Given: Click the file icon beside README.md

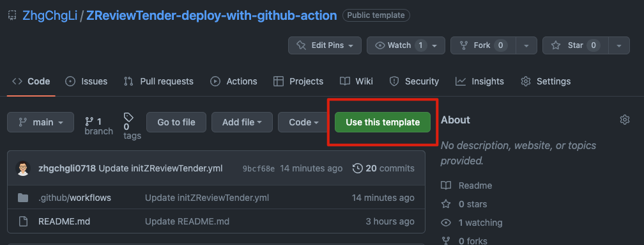Looking at the screenshot, I should 23,221.
